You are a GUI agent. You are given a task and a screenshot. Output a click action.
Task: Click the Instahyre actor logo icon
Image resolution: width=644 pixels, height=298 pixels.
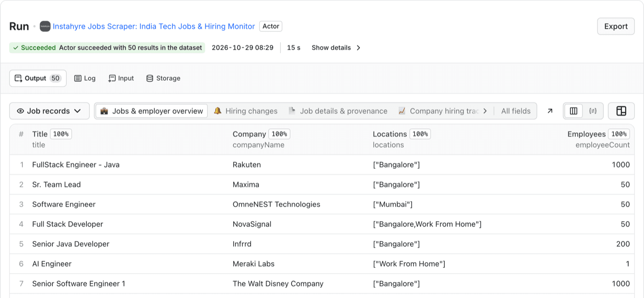click(x=45, y=26)
